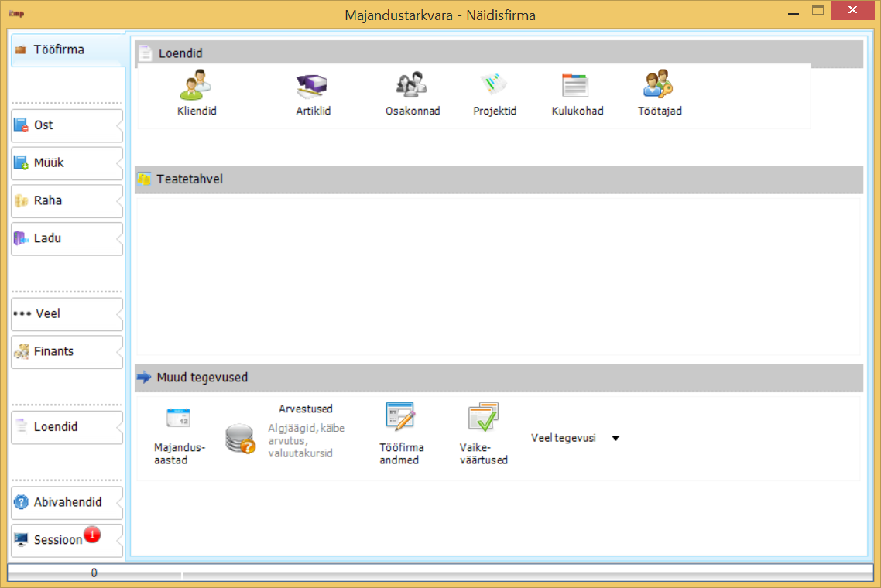Expand the Veel sidebar section
This screenshot has width=881, height=588.
pos(66,314)
